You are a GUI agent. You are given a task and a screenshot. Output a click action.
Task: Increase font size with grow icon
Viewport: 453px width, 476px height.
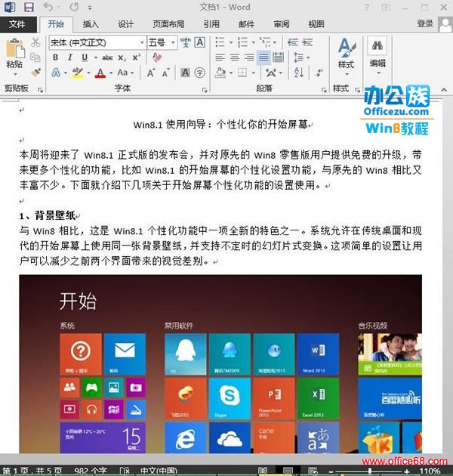coord(151,73)
